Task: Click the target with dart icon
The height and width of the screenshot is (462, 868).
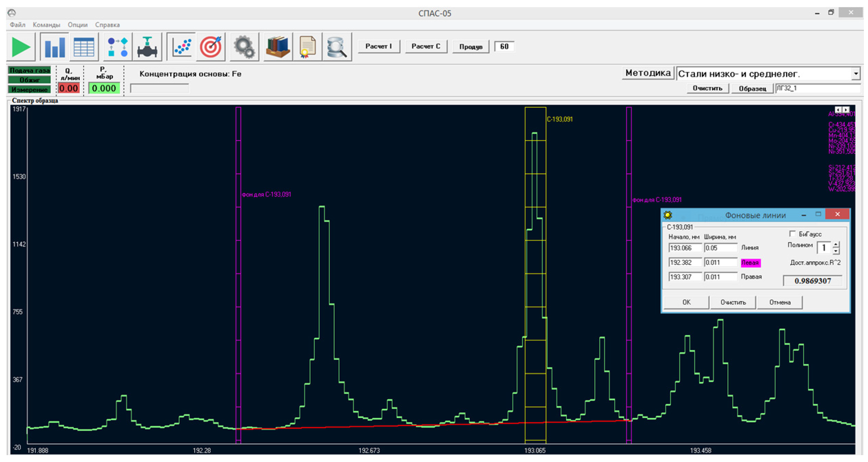Action: [211, 47]
